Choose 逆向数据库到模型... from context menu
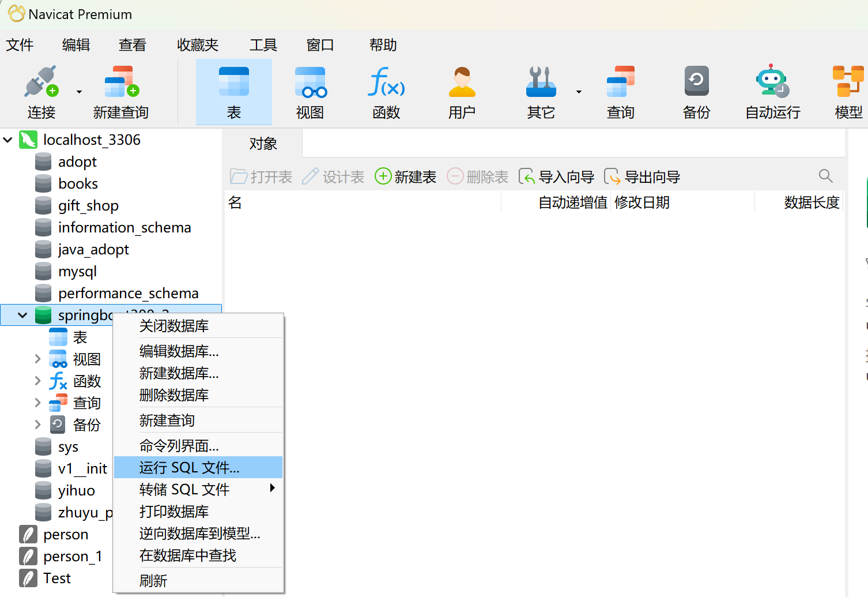 coord(198,534)
